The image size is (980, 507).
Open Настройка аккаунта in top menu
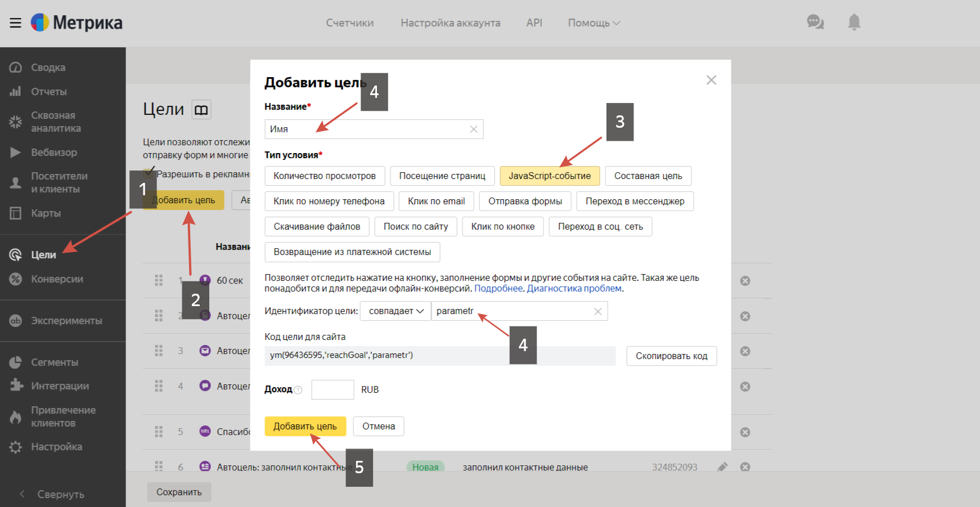click(x=451, y=23)
